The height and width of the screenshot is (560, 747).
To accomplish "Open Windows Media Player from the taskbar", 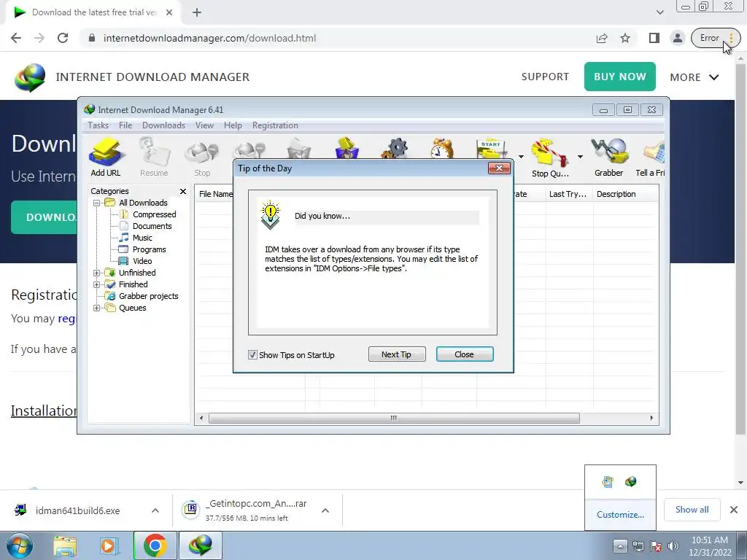I will pyautogui.click(x=109, y=545).
